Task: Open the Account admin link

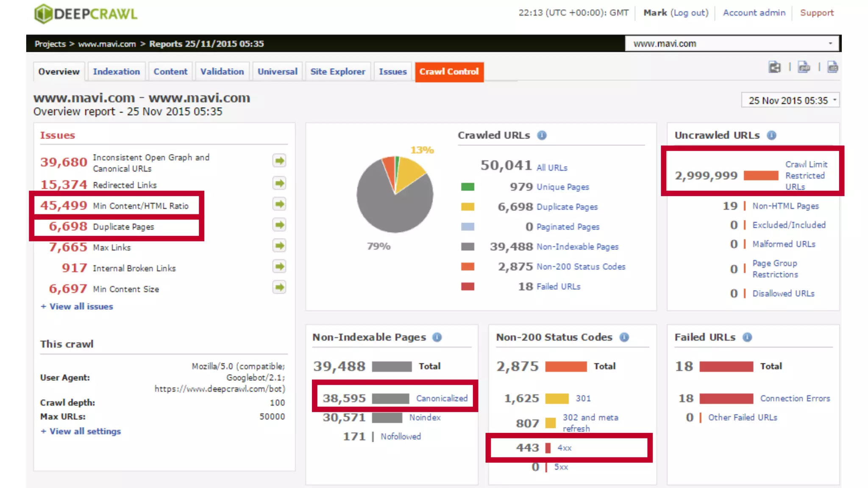Action: [754, 13]
